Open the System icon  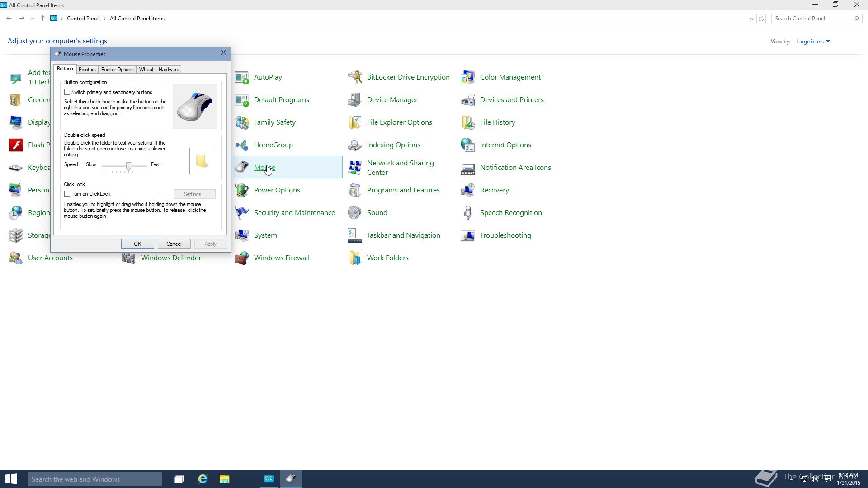pyautogui.click(x=242, y=235)
